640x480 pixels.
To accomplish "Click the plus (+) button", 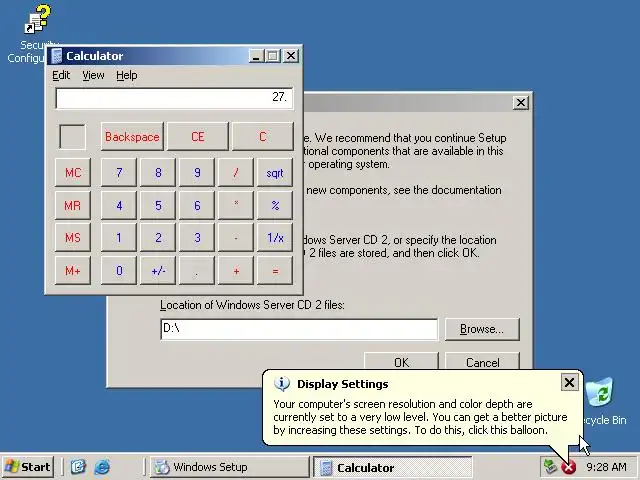I will 236,270.
